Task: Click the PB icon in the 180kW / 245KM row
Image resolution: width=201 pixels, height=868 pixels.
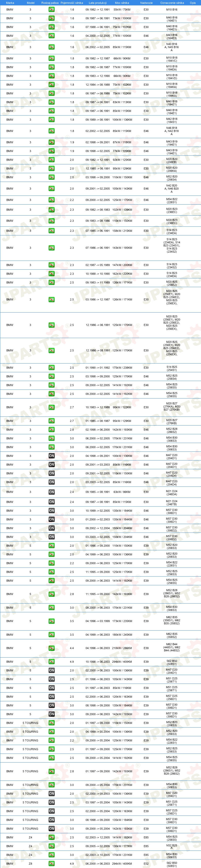Action: 51,634
